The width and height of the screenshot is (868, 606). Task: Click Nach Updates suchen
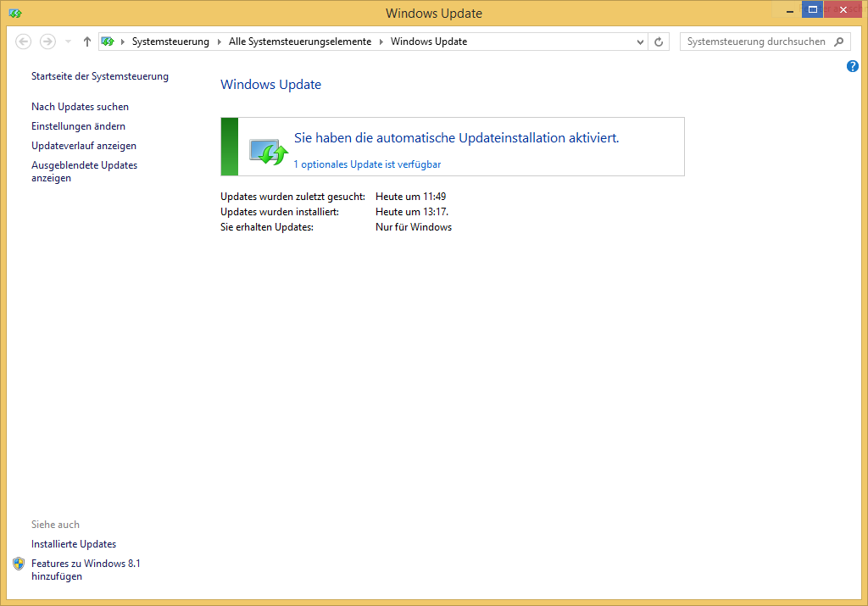[80, 107]
